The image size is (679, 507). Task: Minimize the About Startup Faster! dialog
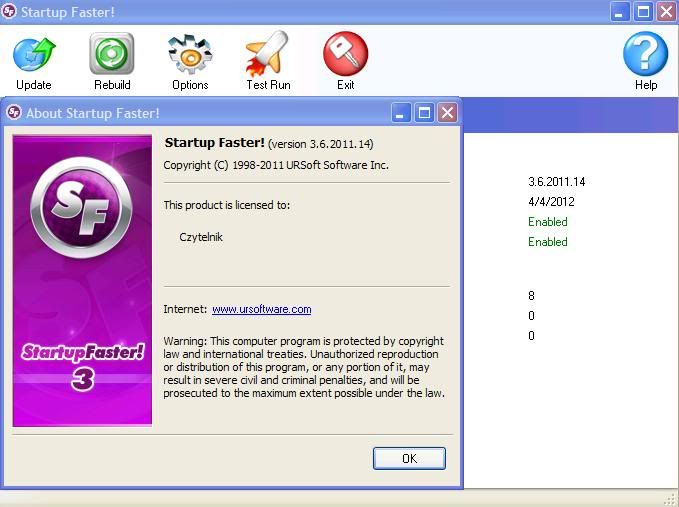402,113
